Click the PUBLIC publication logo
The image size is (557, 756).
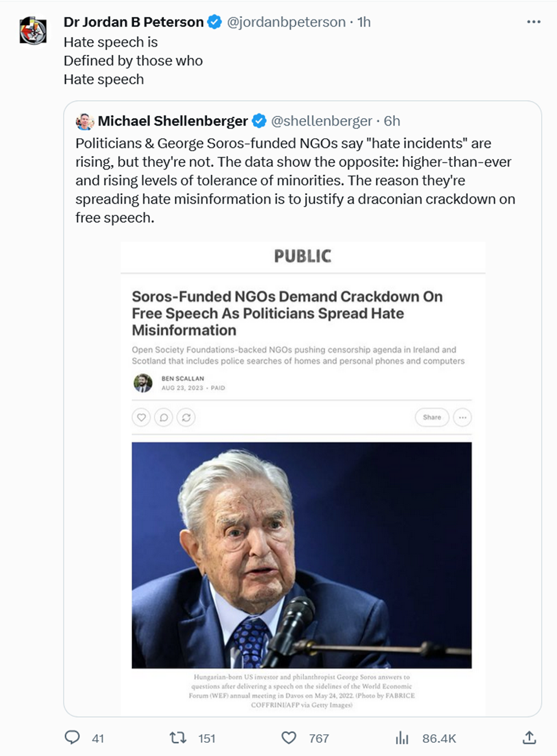click(302, 256)
